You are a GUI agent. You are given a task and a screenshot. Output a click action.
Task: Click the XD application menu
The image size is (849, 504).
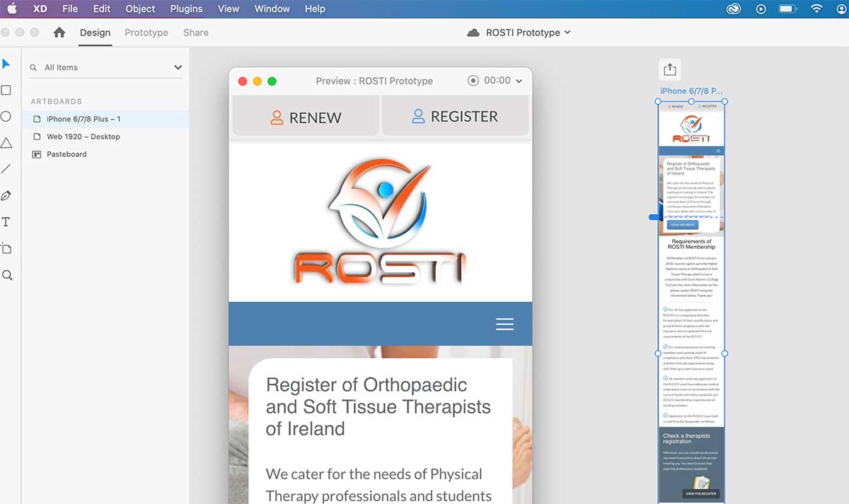click(x=40, y=8)
